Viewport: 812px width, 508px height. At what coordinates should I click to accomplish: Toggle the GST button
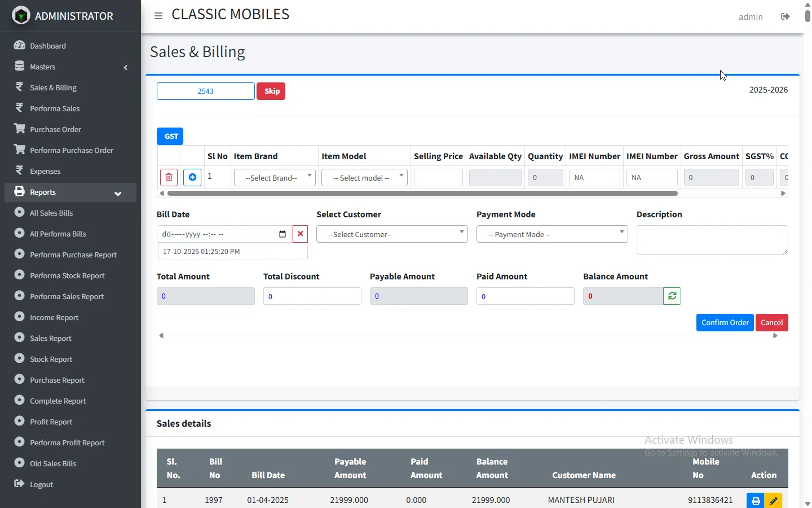click(170, 136)
